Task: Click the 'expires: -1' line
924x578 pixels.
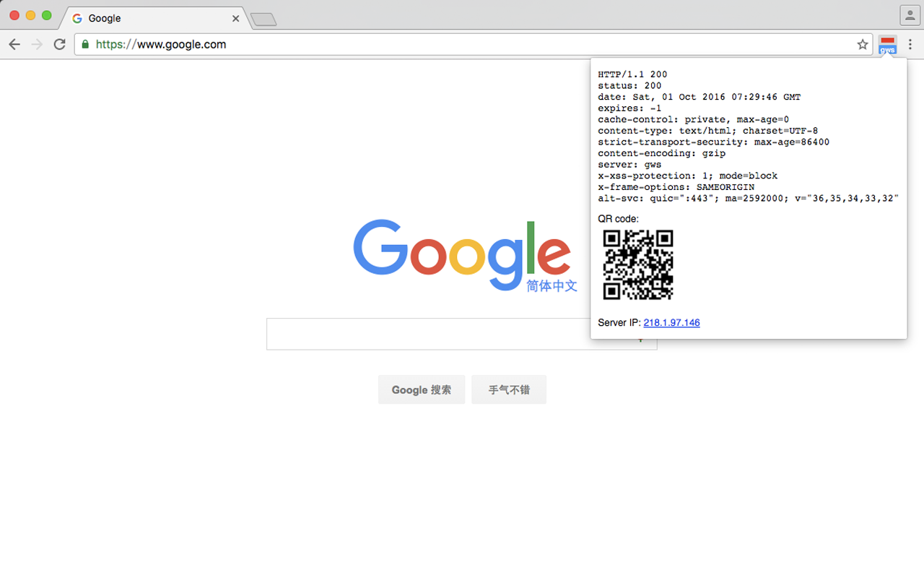Action: tap(629, 108)
